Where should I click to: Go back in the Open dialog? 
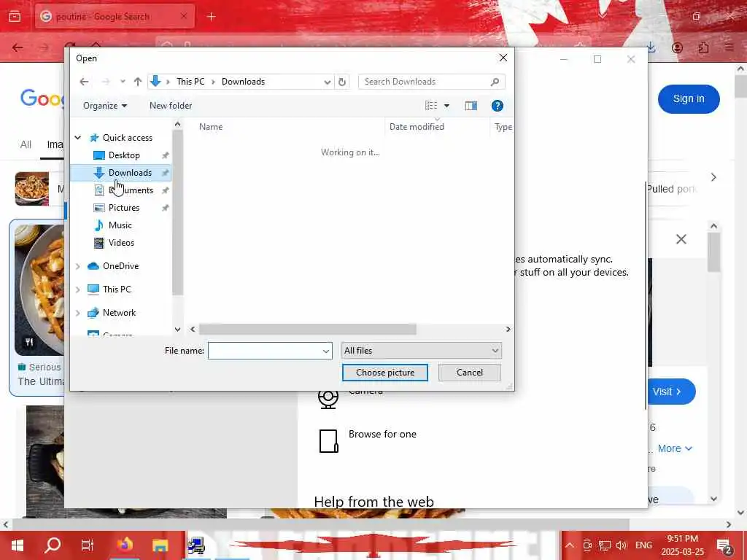[84, 82]
